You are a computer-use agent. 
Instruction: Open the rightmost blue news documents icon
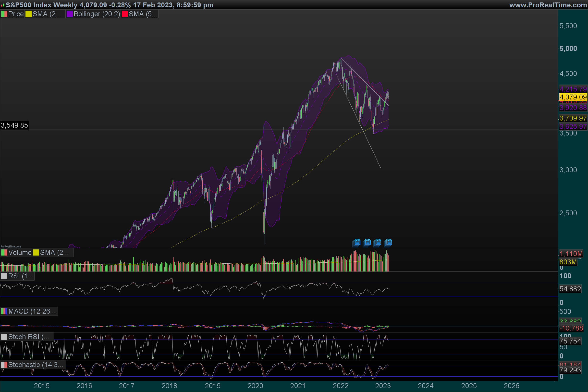(388, 242)
